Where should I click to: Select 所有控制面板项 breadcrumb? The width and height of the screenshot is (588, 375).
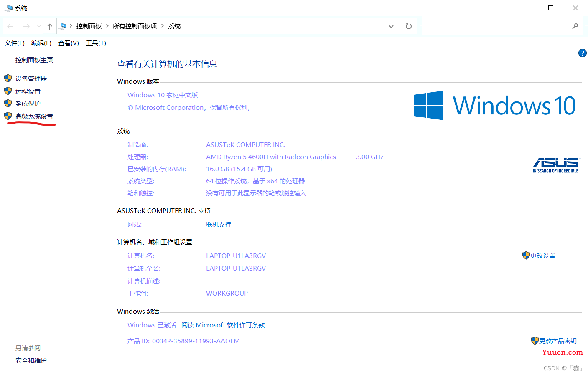(135, 26)
